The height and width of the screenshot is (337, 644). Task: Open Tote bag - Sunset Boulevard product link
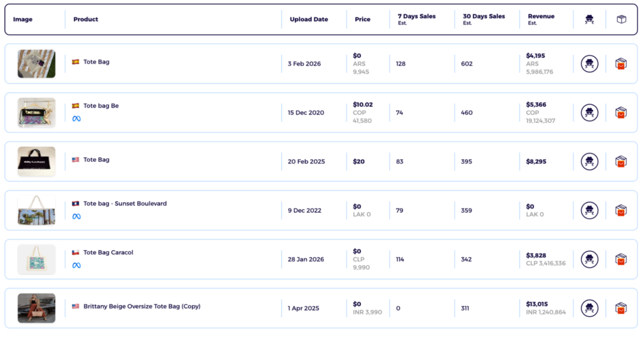click(x=125, y=203)
